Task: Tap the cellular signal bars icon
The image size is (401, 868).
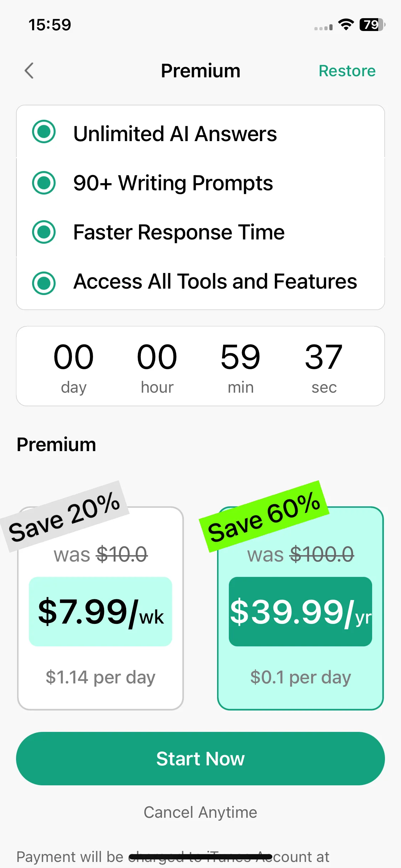Action: point(324,27)
